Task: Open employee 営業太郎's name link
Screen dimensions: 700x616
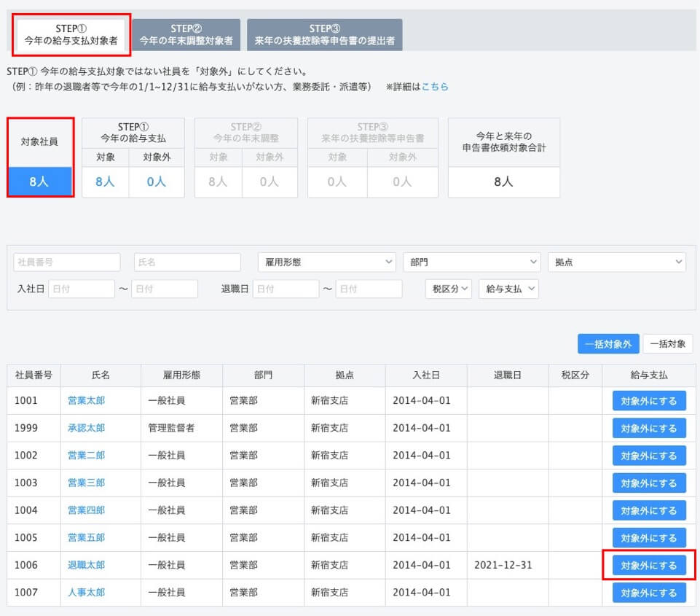Action: click(86, 400)
